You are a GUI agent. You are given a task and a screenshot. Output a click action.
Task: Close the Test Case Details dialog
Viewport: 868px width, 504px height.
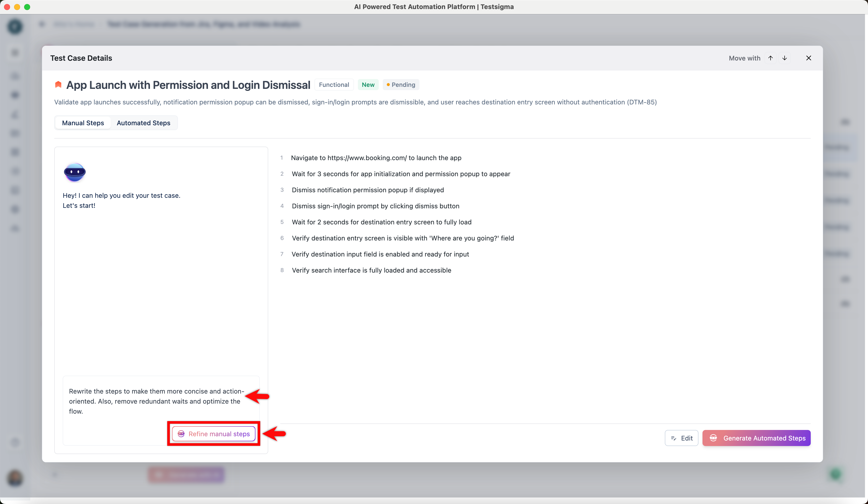(x=808, y=58)
